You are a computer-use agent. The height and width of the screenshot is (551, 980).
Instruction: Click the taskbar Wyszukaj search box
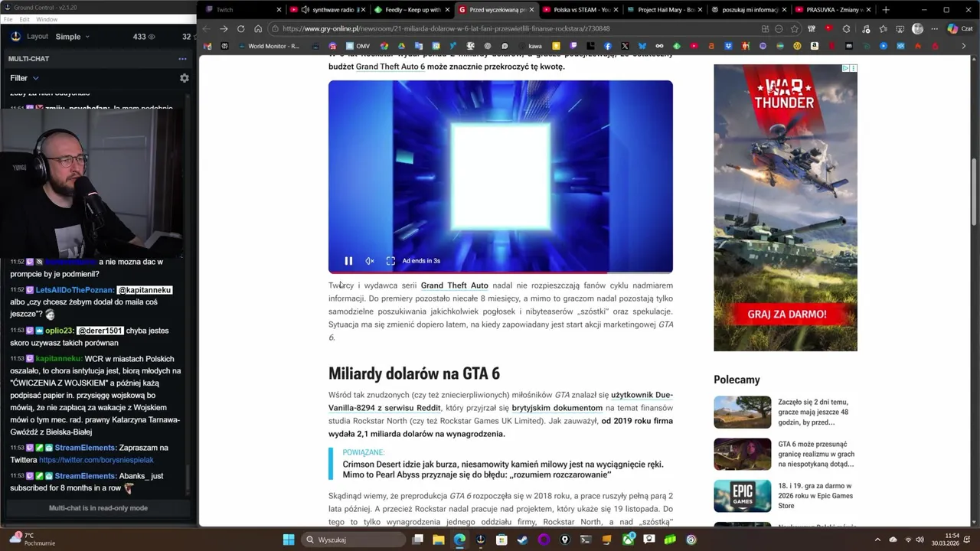(x=354, y=540)
